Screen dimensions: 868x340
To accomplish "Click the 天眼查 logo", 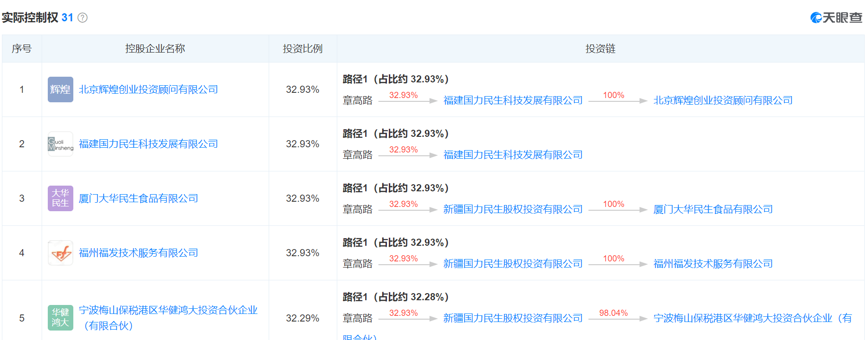I will tap(836, 18).
